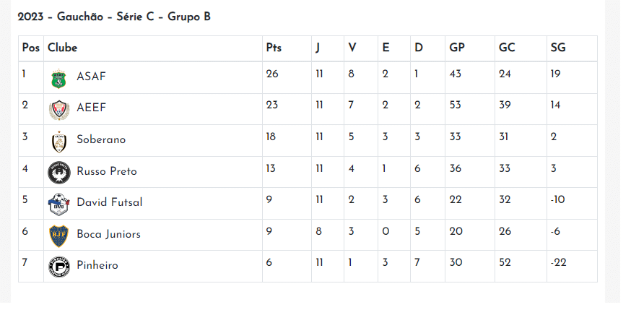The image size is (644, 315).
Task: Open David Futsal team name
Action: click(x=110, y=202)
